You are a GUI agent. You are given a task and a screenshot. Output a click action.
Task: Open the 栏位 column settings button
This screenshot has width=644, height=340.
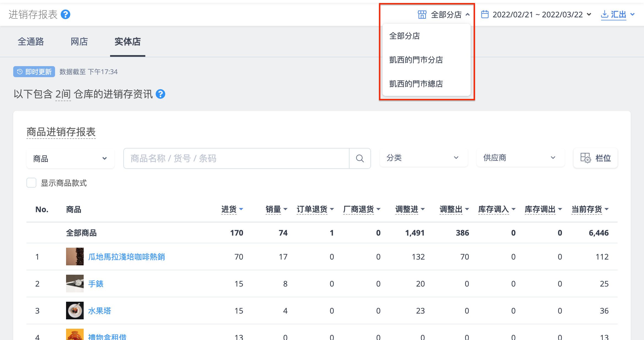point(596,158)
